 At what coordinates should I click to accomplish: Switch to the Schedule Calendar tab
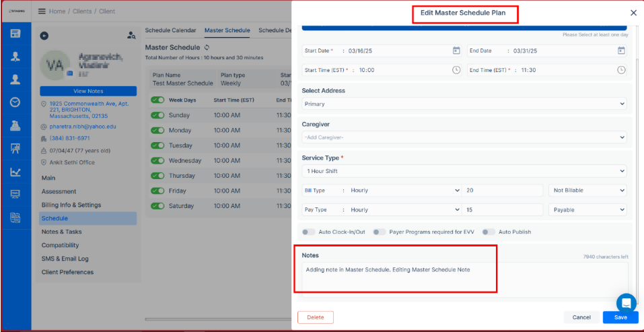tap(170, 30)
